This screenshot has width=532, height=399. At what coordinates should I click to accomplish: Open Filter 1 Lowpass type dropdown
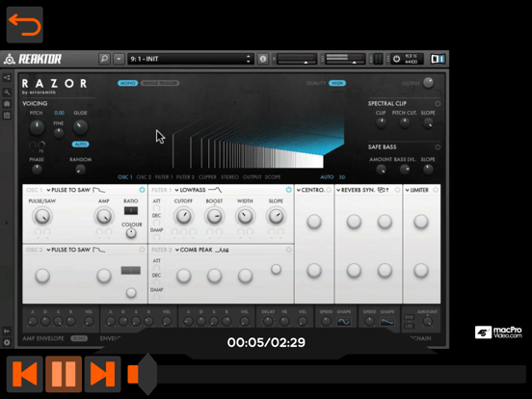point(199,190)
